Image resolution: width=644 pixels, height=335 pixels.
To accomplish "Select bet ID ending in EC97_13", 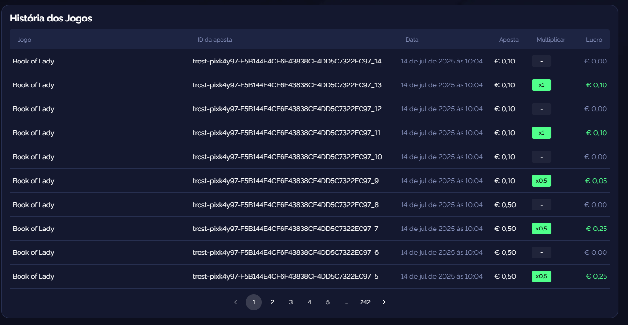I will point(287,85).
